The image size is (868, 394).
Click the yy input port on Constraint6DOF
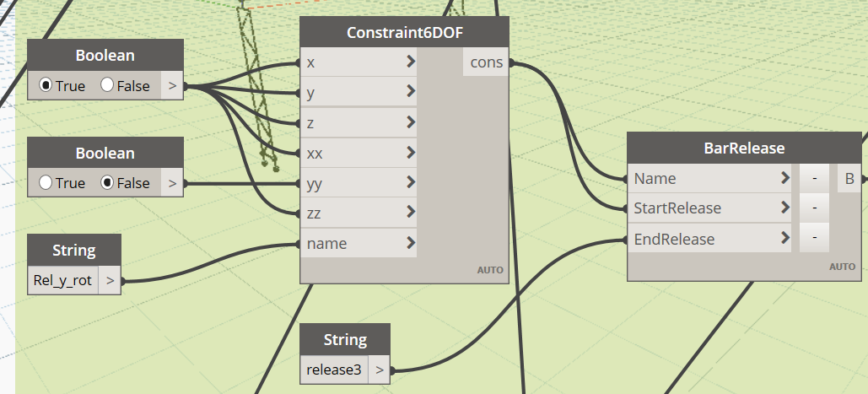point(359,182)
